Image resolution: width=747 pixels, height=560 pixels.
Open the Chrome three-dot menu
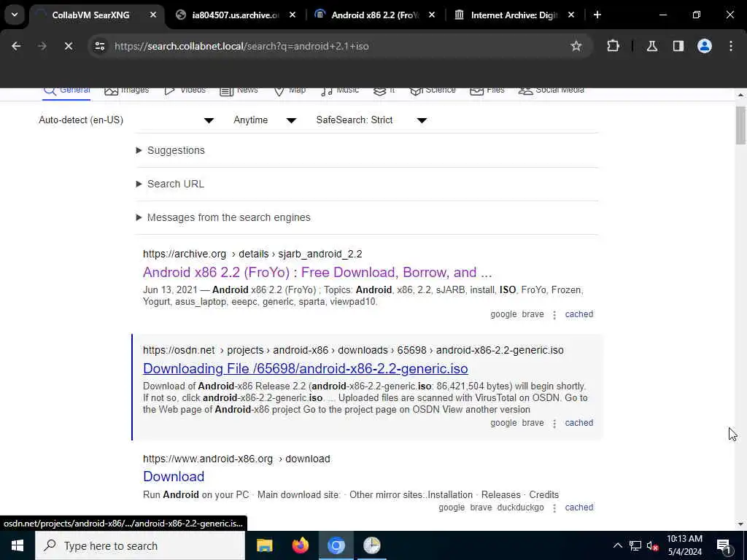(x=731, y=46)
